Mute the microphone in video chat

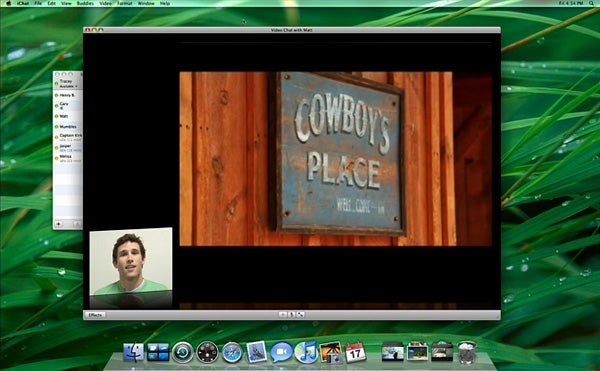[x=292, y=315]
